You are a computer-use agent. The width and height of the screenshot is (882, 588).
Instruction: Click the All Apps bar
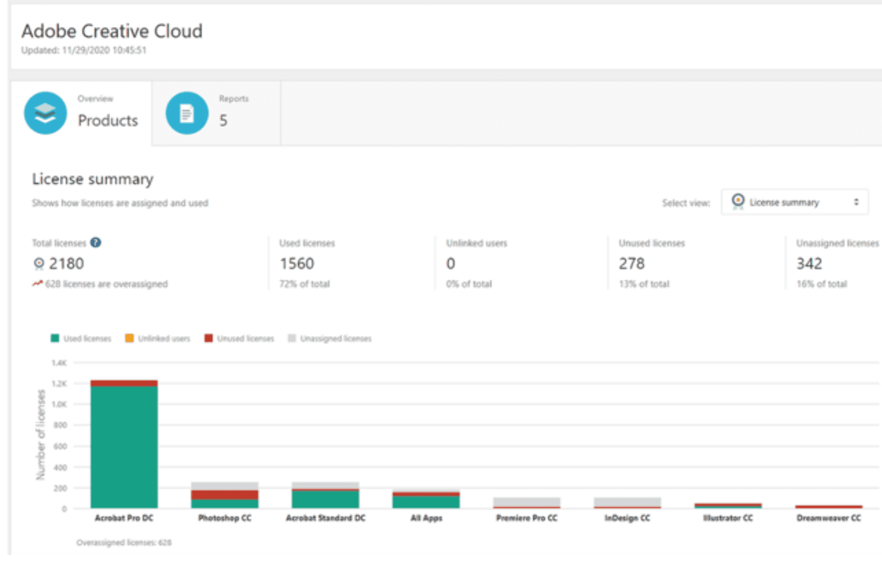point(426,502)
